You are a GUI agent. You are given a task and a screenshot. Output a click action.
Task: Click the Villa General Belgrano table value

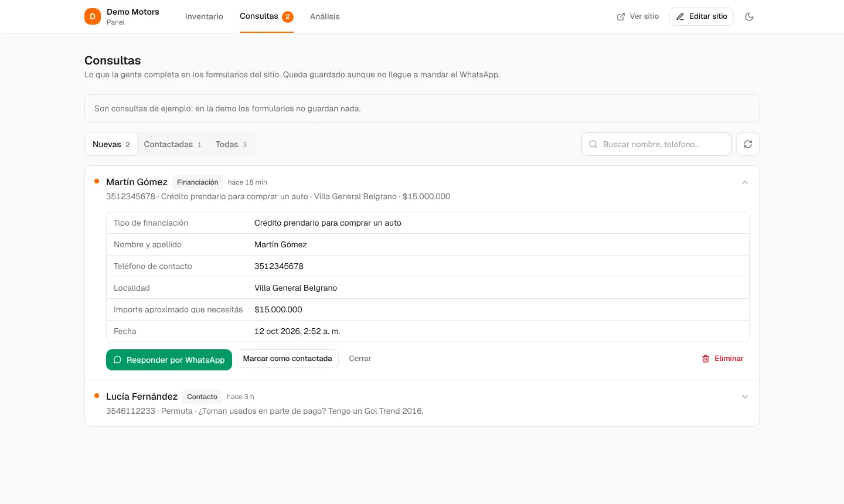coord(295,288)
